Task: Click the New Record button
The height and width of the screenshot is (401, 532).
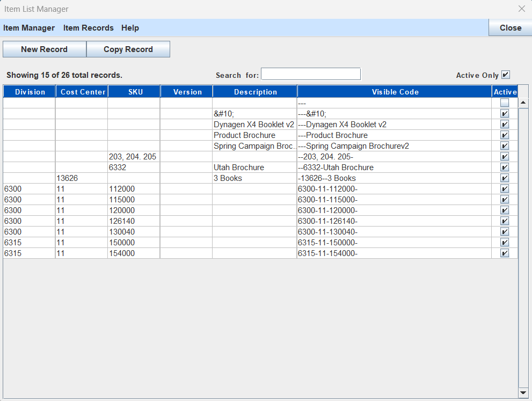Action: click(x=45, y=49)
